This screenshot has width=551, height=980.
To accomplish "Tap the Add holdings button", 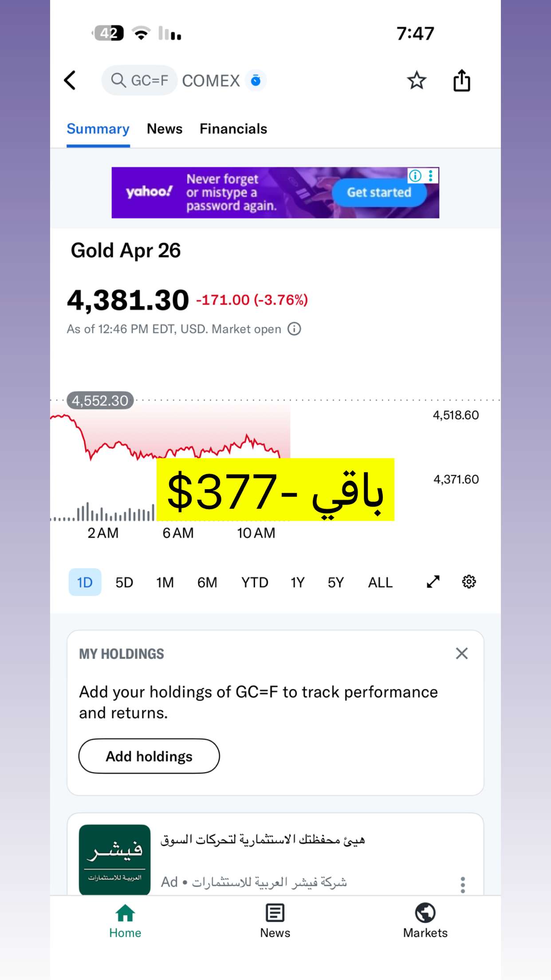I will pos(149,756).
